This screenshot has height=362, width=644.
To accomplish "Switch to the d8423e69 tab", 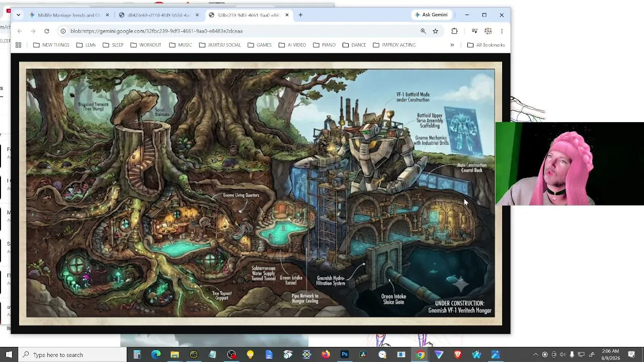I will [x=158, y=15].
